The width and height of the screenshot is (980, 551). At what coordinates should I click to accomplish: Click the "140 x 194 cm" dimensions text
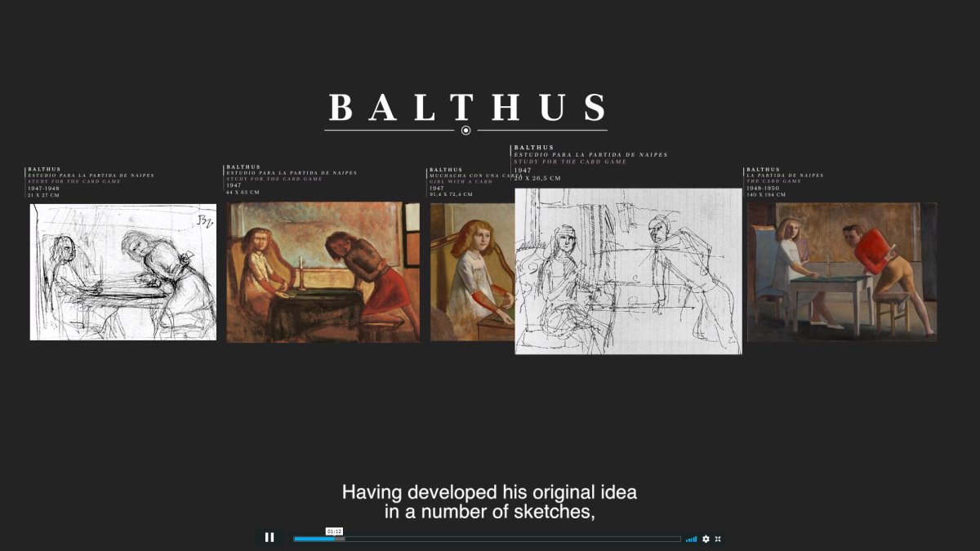pos(766,195)
